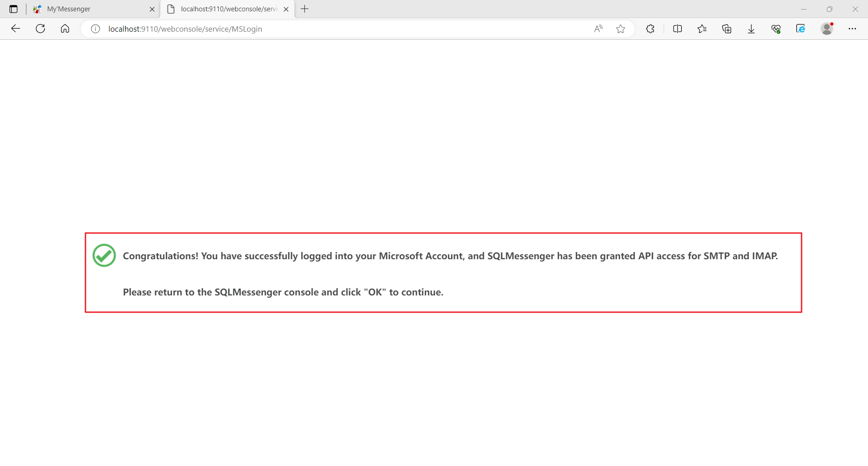Viewport: 868px width, 466px height.
Task: Open the Favorites list
Action: point(702,29)
